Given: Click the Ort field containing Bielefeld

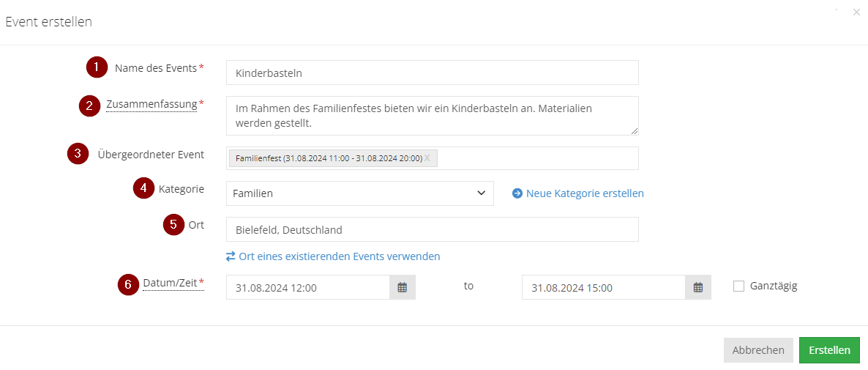Looking at the screenshot, I should click(433, 229).
